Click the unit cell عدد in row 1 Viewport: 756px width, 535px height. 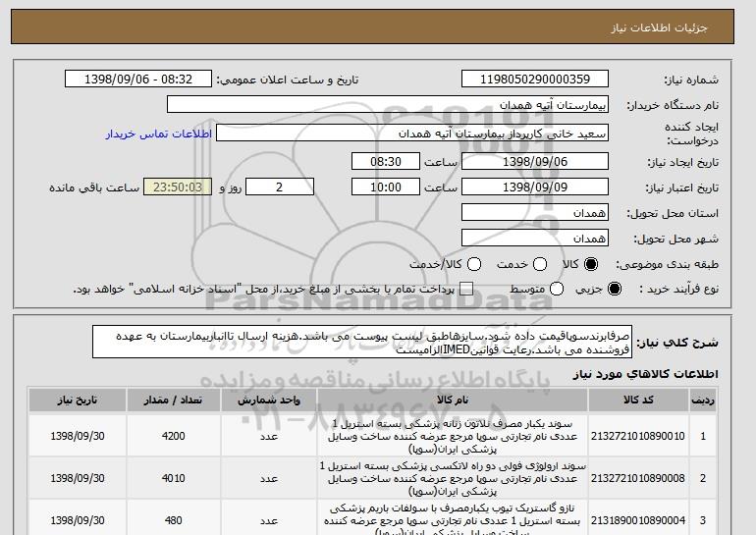269,436
